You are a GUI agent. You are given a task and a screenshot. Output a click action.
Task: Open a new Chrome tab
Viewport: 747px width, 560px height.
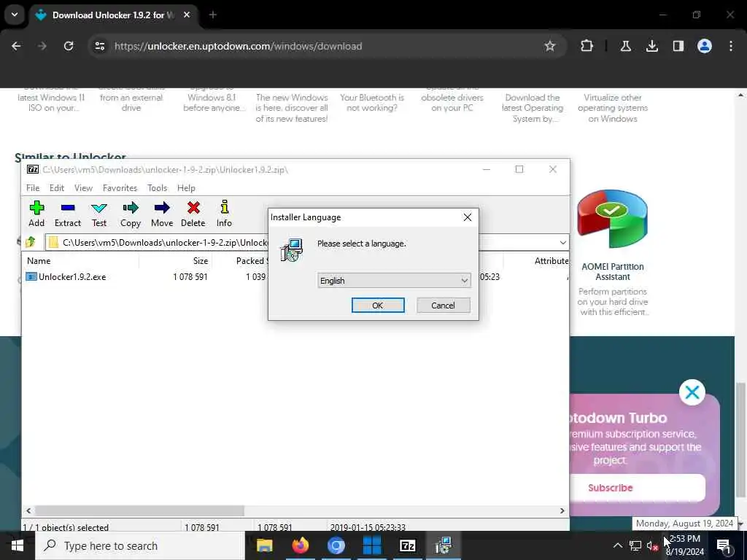tap(213, 15)
